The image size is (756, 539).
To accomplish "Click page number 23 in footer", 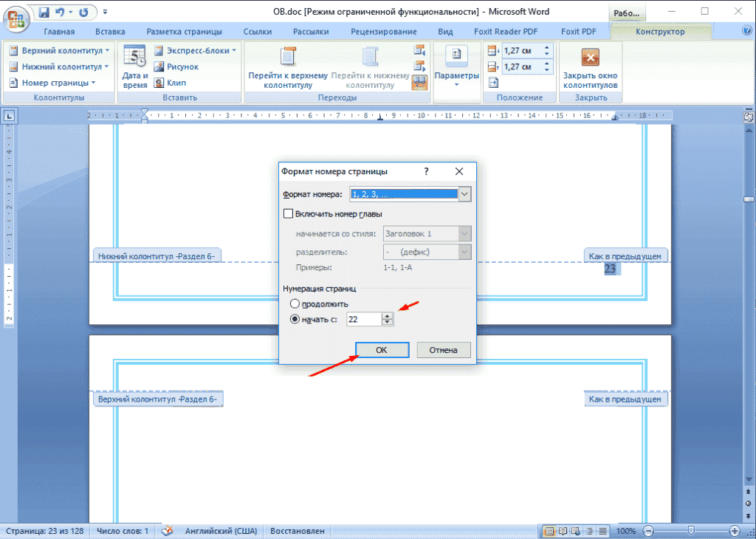I will 610,269.
